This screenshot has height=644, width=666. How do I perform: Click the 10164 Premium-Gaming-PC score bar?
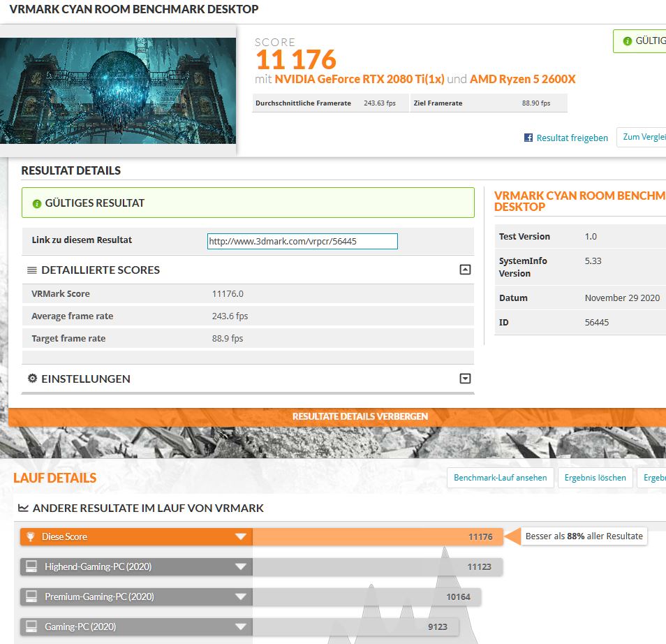pyautogui.click(x=367, y=597)
